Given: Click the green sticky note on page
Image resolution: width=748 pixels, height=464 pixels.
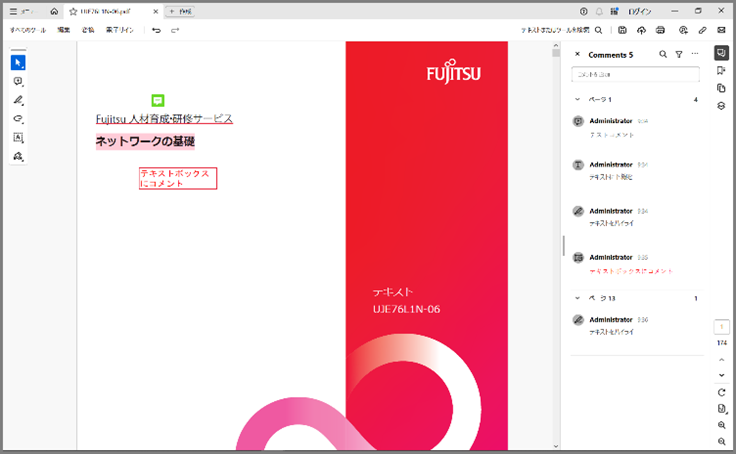Looking at the screenshot, I should click(158, 100).
